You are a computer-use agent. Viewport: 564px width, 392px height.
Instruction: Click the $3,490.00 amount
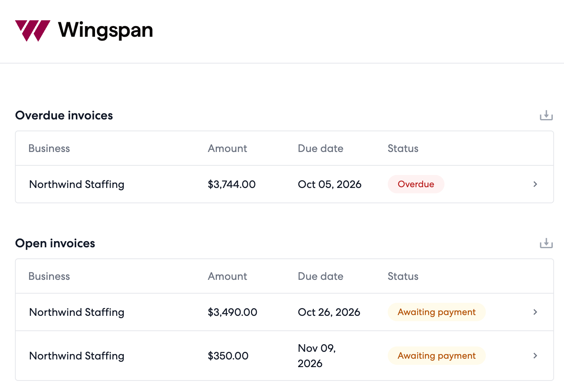(x=232, y=312)
